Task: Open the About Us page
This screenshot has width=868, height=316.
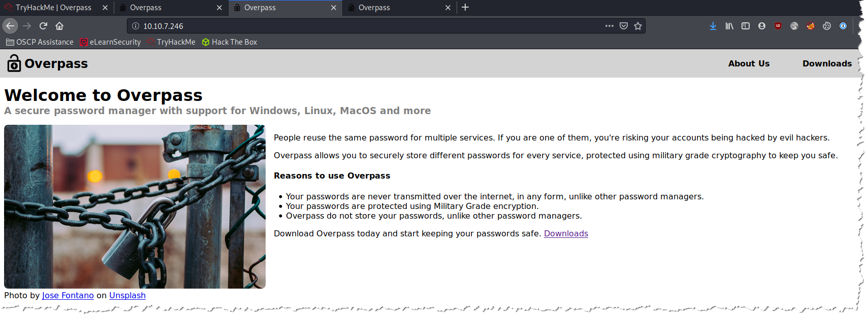Action: tap(749, 63)
